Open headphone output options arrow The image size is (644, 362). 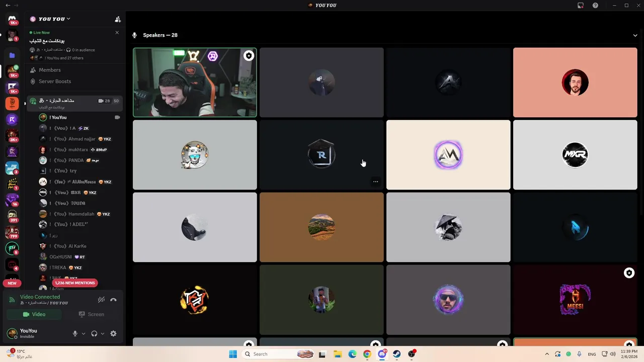point(103,333)
